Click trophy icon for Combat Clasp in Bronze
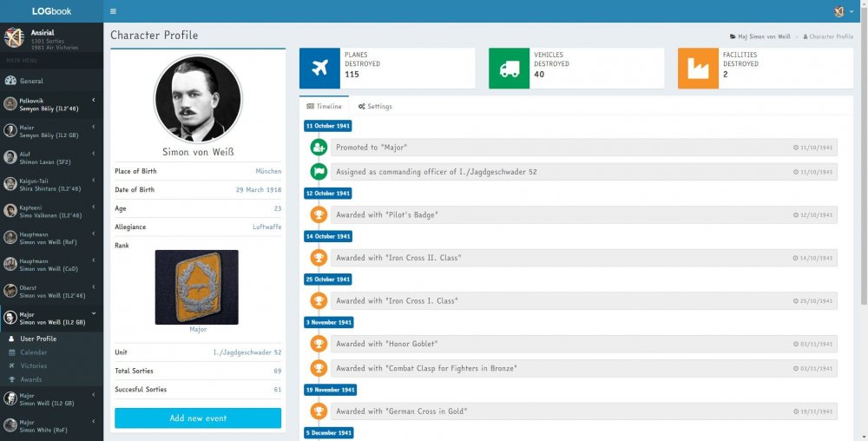The width and height of the screenshot is (868, 441). pos(319,368)
